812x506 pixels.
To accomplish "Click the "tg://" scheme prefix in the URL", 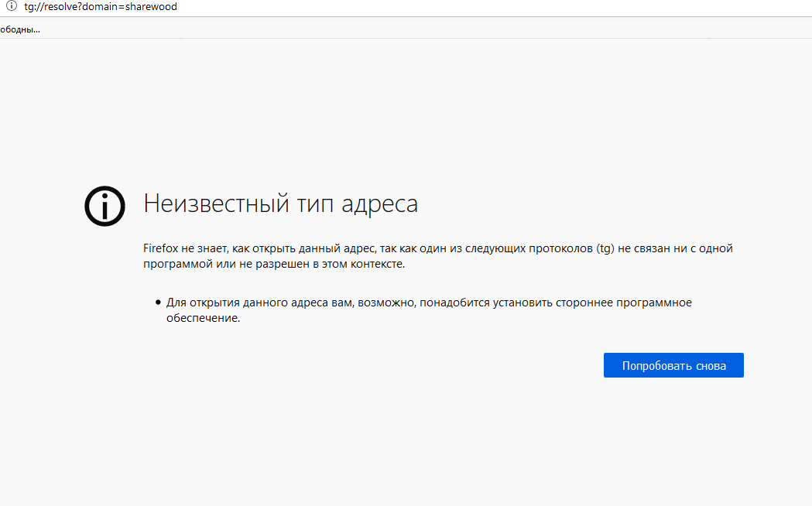I will coord(33,7).
